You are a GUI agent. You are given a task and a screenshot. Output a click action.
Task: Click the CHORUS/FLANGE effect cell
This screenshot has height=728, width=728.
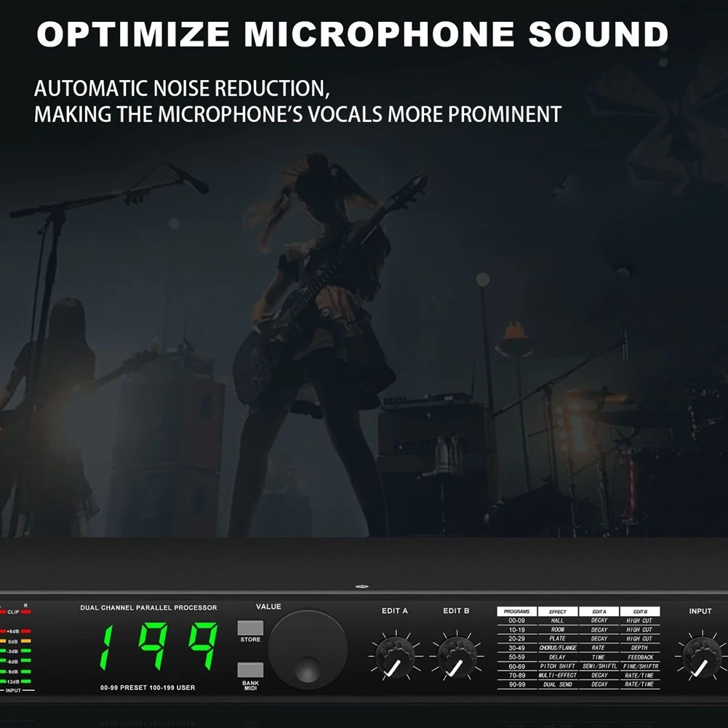[558, 648]
